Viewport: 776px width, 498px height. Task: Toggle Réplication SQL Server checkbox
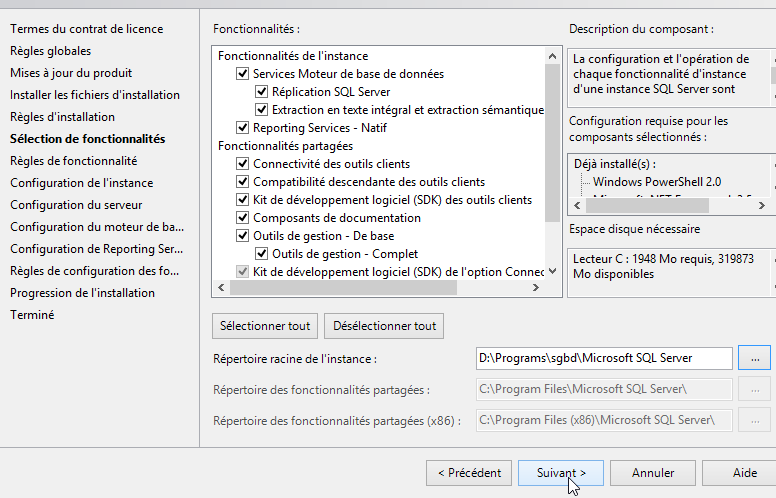click(261, 92)
